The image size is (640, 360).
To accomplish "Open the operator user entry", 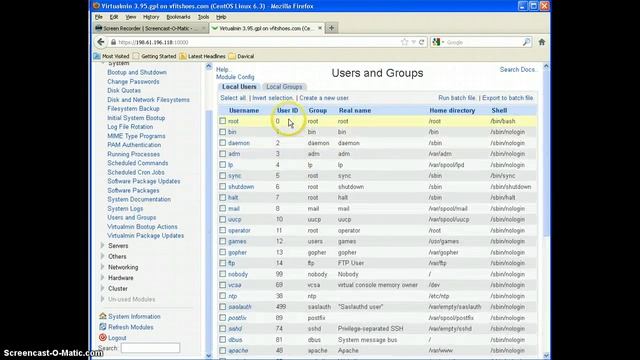I will (239, 230).
